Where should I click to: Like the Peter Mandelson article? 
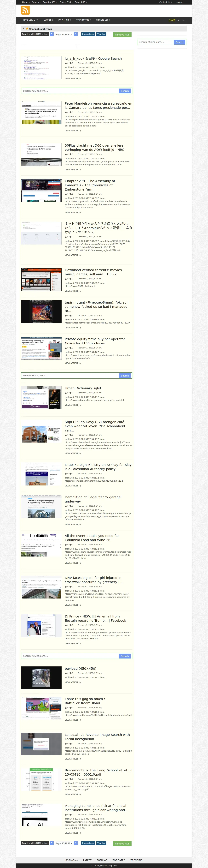66,112
